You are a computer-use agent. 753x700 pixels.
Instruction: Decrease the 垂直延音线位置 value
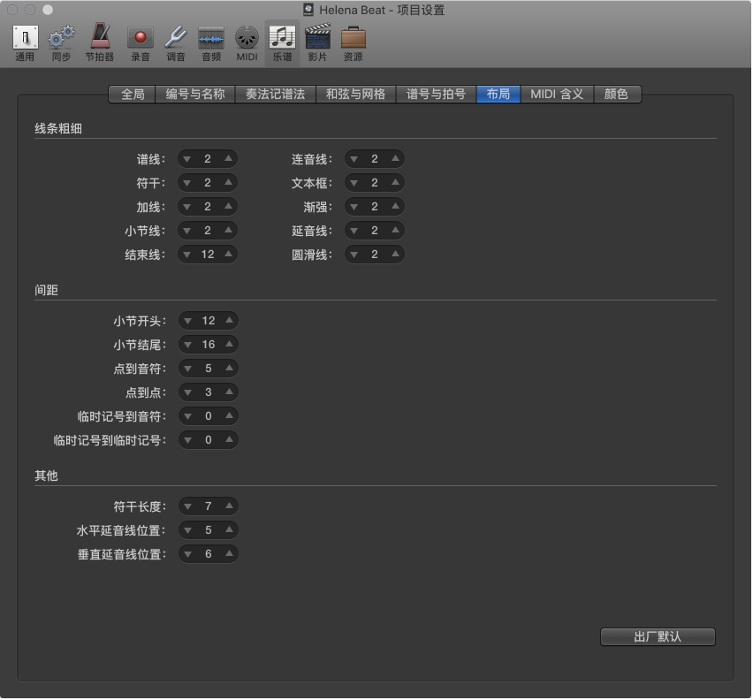coord(187,554)
